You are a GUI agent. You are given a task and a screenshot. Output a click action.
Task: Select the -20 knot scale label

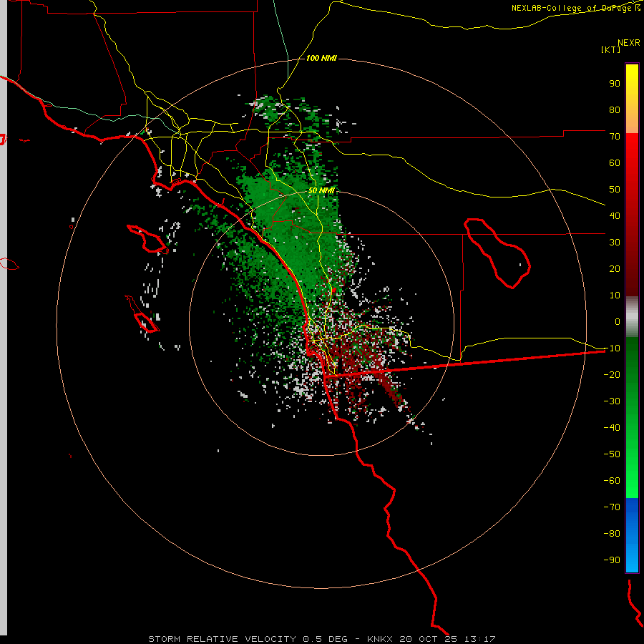pos(612,374)
